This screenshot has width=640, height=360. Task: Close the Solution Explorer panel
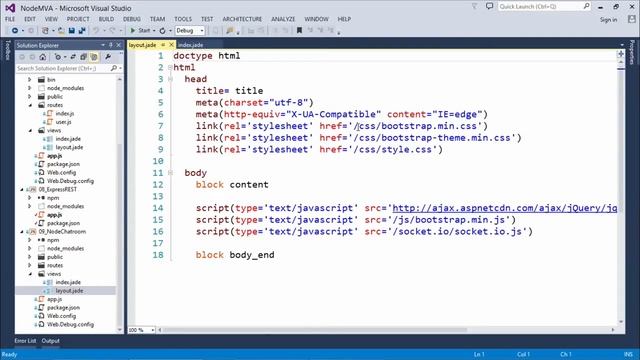point(119,45)
